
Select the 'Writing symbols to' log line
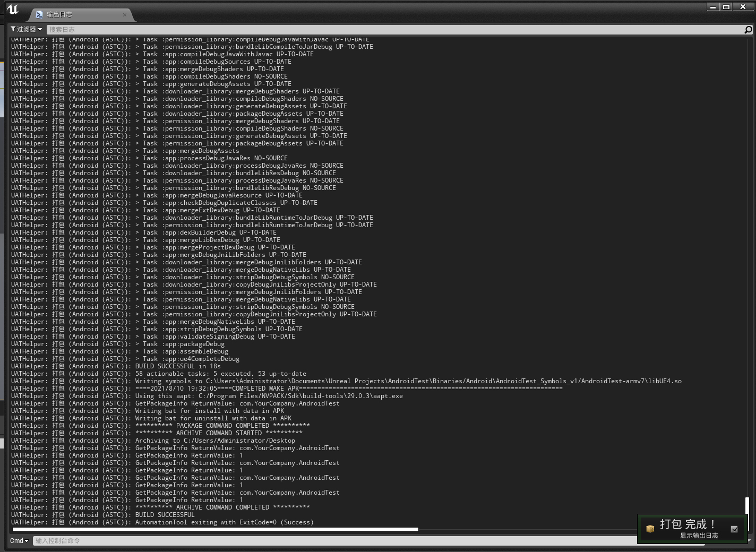346,381
